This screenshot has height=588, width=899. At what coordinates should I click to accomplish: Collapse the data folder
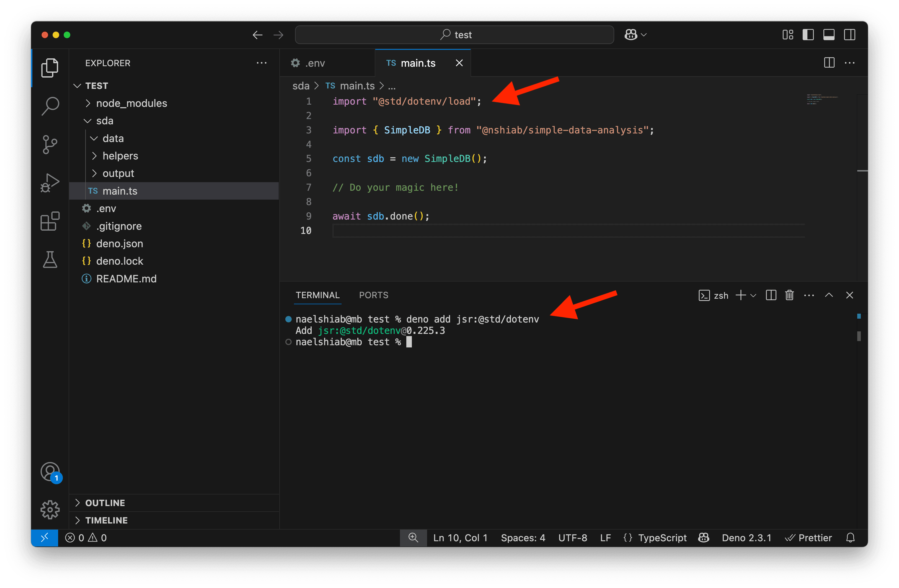tap(174, 138)
